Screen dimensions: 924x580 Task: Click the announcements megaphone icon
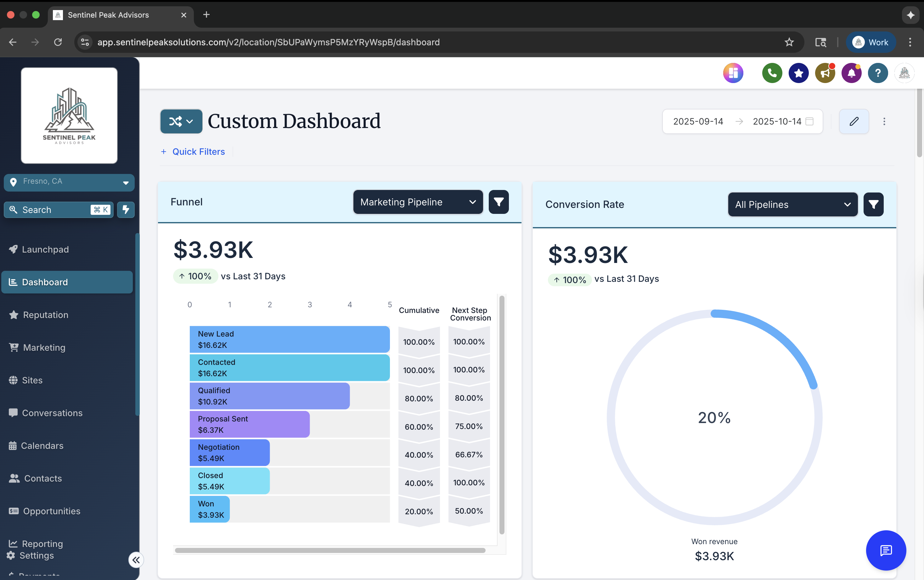pyautogui.click(x=825, y=73)
